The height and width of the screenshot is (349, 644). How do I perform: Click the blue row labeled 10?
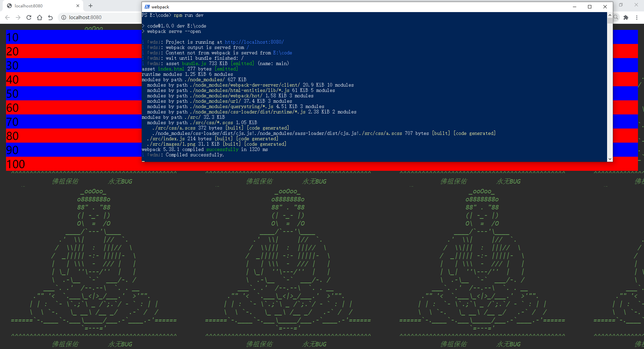[74, 37]
